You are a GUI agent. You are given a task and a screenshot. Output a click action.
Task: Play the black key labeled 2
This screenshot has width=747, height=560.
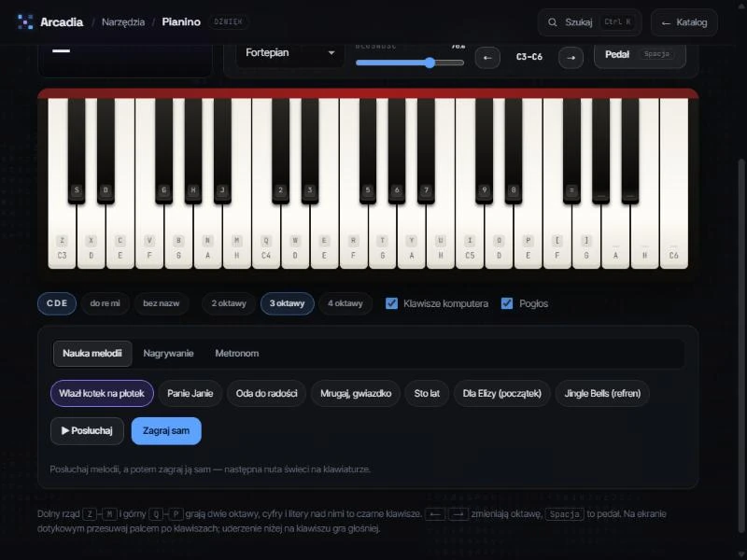pos(281,152)
